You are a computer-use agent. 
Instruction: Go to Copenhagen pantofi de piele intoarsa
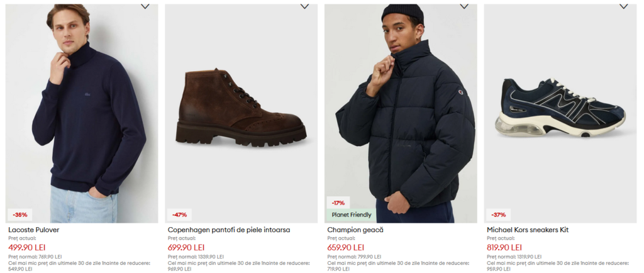229,230
